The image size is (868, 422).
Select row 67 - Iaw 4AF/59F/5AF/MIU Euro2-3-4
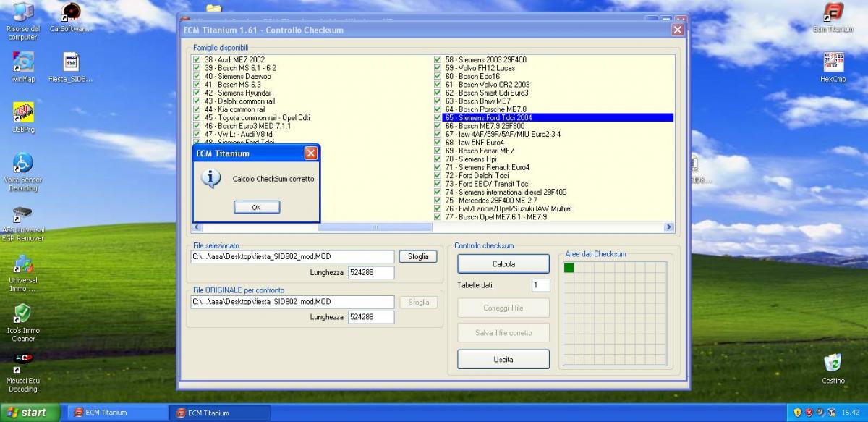[502, 134]
